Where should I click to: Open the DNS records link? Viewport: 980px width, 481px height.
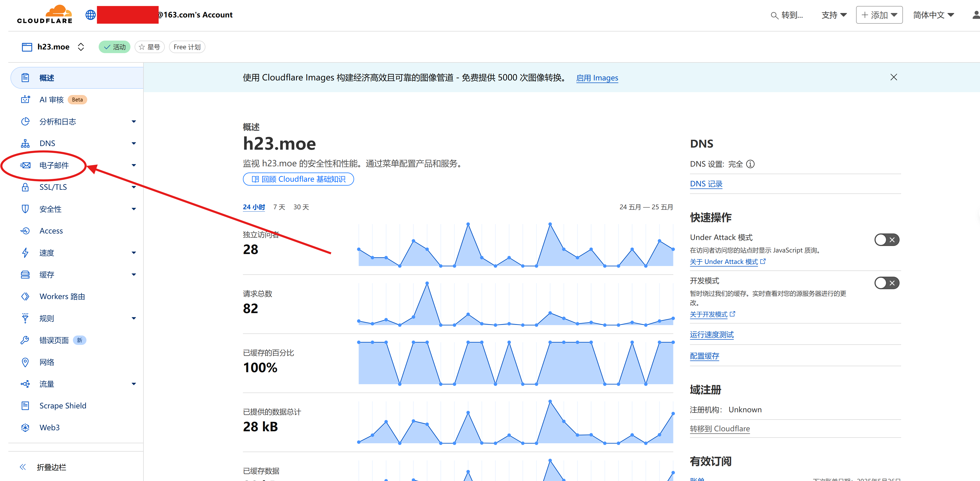(706, 184)
